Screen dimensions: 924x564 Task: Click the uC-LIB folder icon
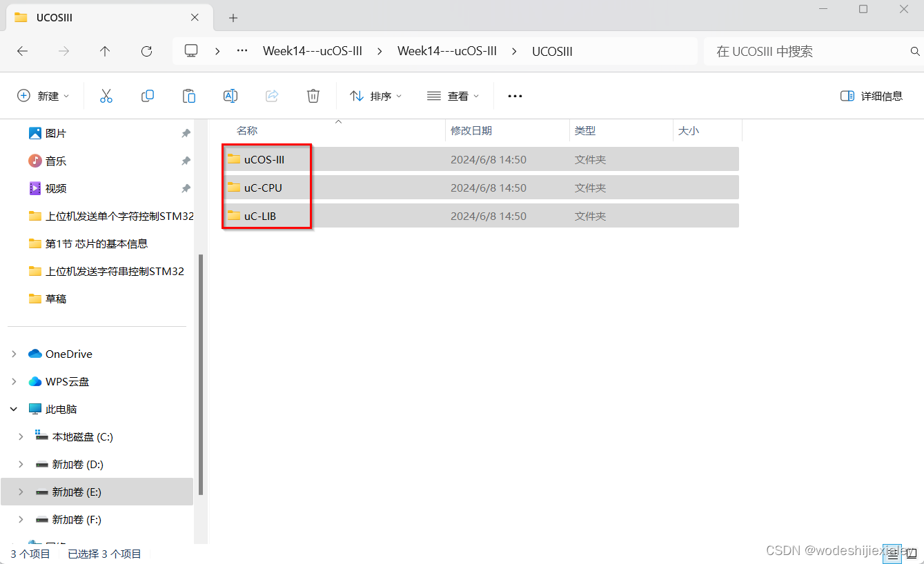(x=233, y=216)
